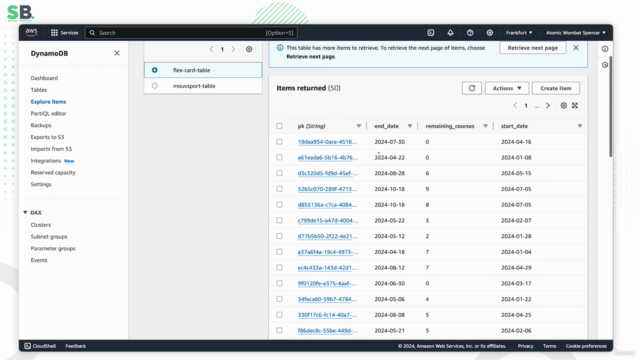The height and width of the screenshot is (360, 640).
Task: Open Integrations in sidebar
Action: click(46, 161)
